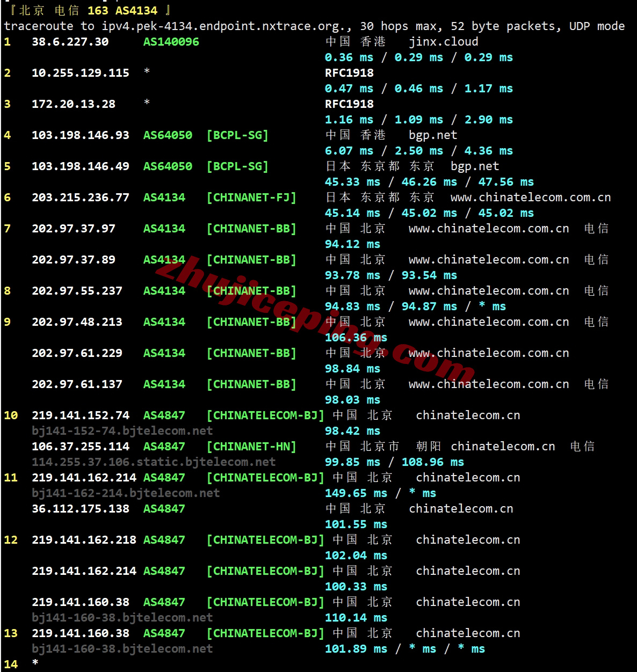The height and width of the screenshot is (672, 637).
Task: Click IP 202.97.48.213 in hop 9
Action: coord(77,322)
